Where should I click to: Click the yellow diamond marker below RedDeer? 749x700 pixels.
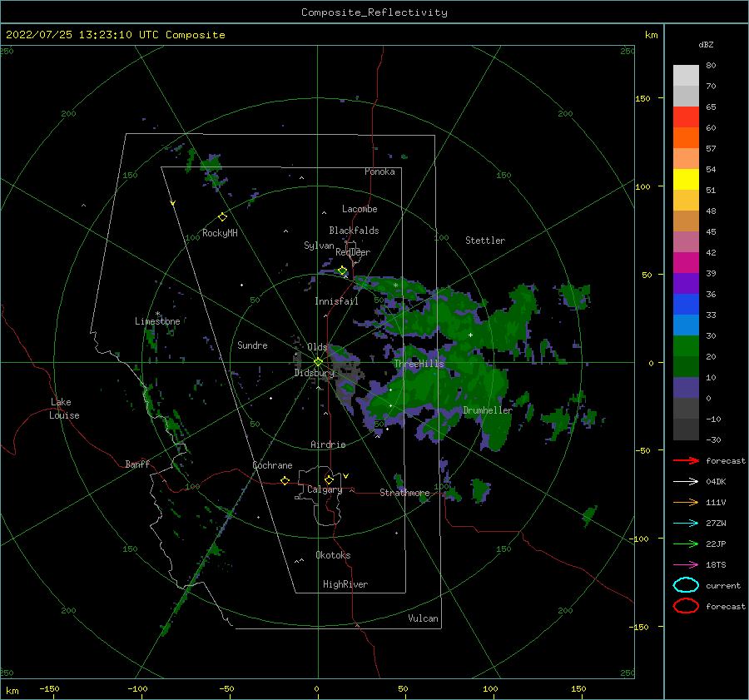point(343,271)
